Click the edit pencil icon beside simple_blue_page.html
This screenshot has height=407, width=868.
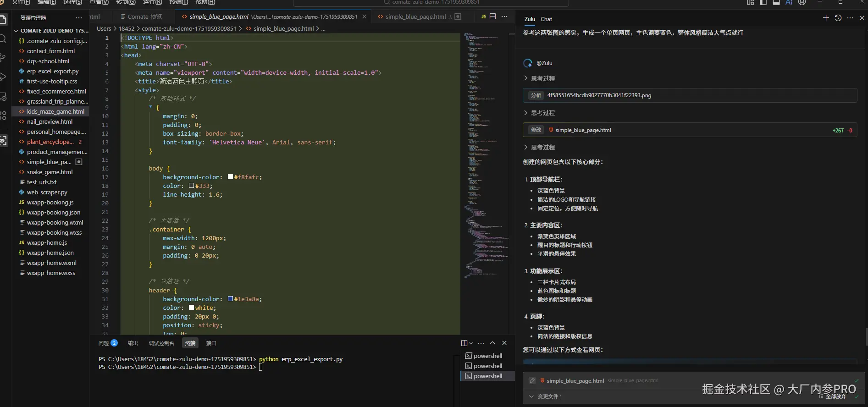tap(532, 380)
